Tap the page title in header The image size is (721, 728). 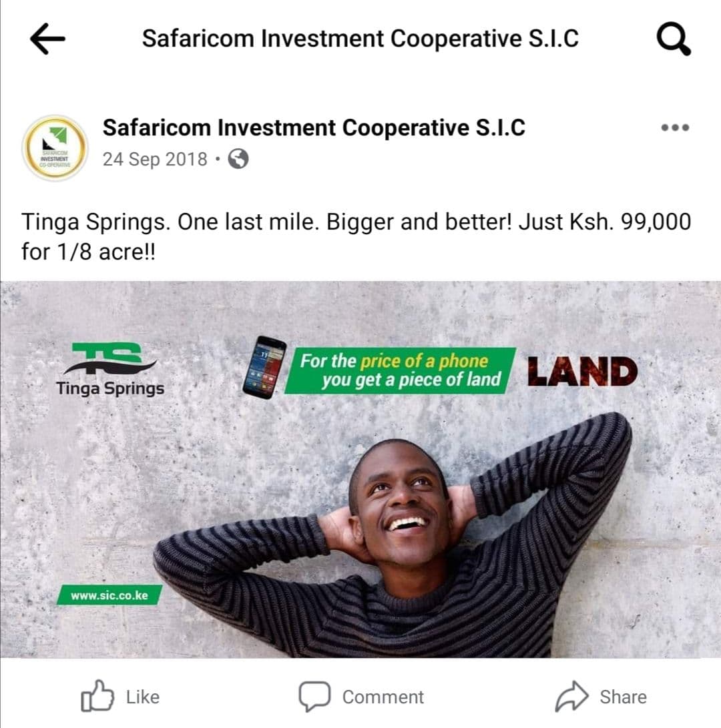click(360, 39)
